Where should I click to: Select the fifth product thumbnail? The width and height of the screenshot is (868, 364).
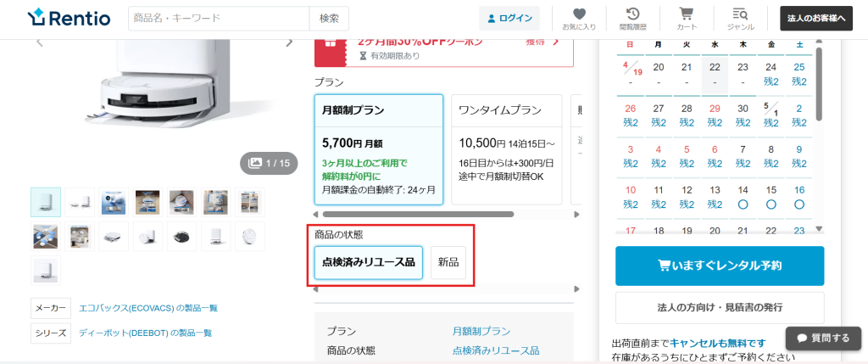point(181,202)
